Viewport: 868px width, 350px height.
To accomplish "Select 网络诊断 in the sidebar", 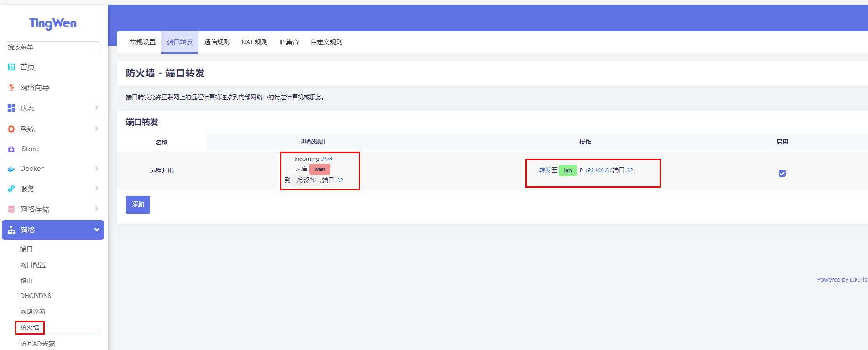I will pyautogui.click(x=33, y=312).
